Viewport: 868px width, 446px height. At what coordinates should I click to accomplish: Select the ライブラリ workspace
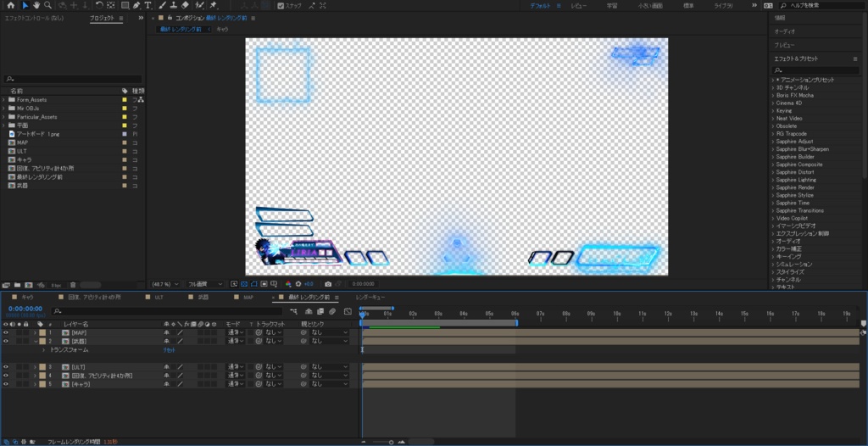(x=724, y=5)
